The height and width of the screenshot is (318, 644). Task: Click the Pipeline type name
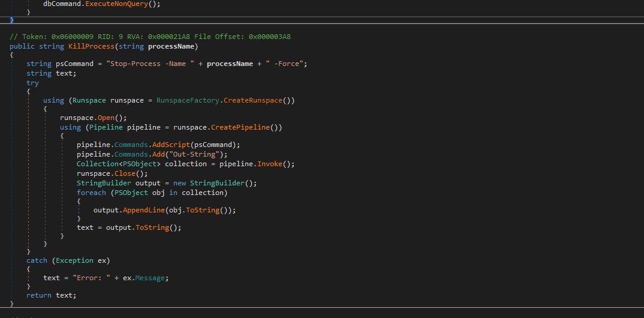tap(106, 127)
